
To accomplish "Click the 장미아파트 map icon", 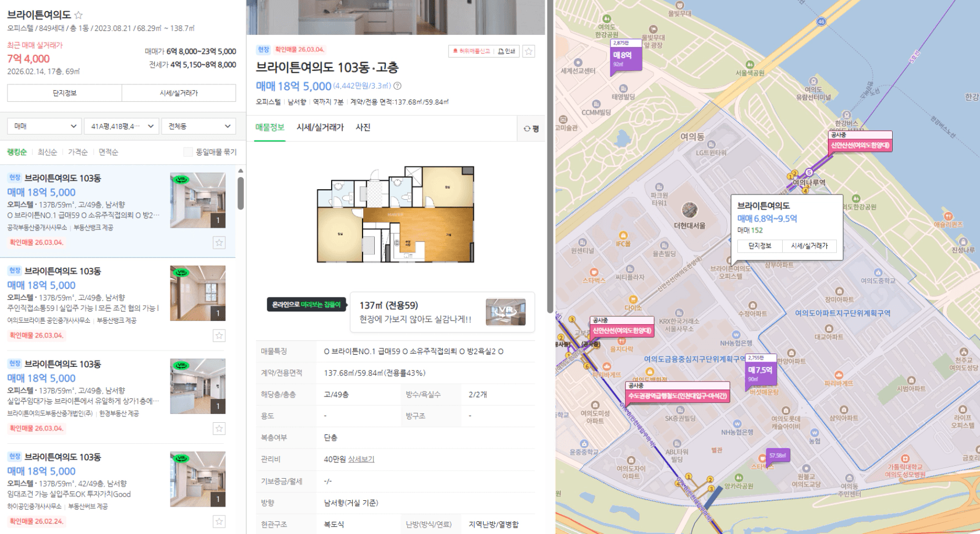I will (x=839, y=292).
